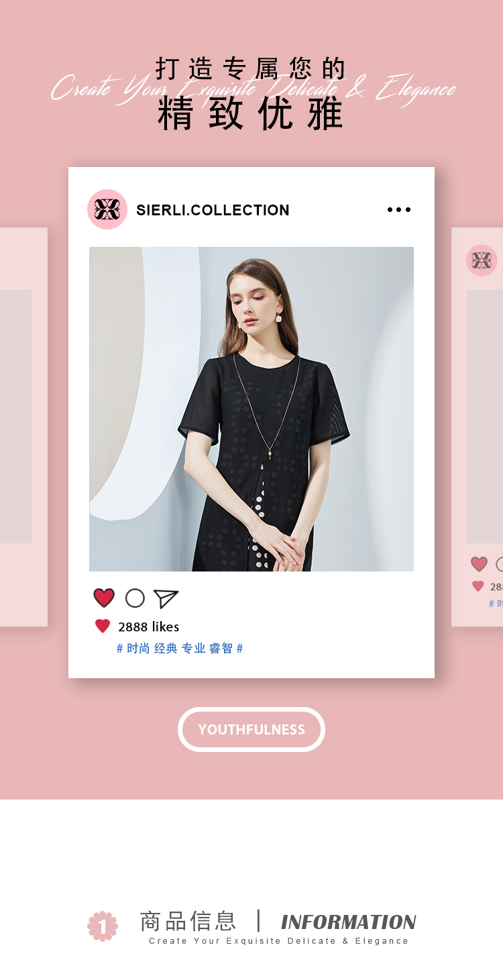Open the model photo in black dress
503x980 pixels.
pyautogui.click(x=251, y=409)
